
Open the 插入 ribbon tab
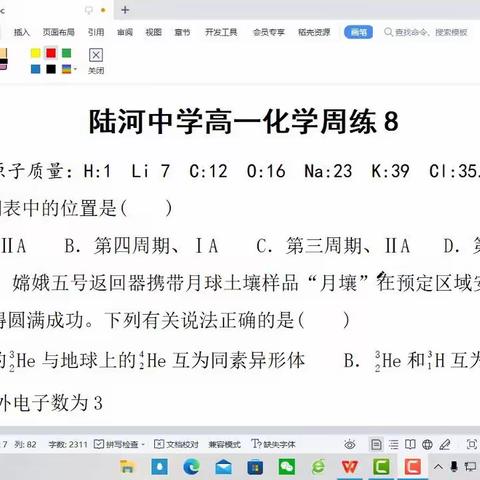(22, 32)
